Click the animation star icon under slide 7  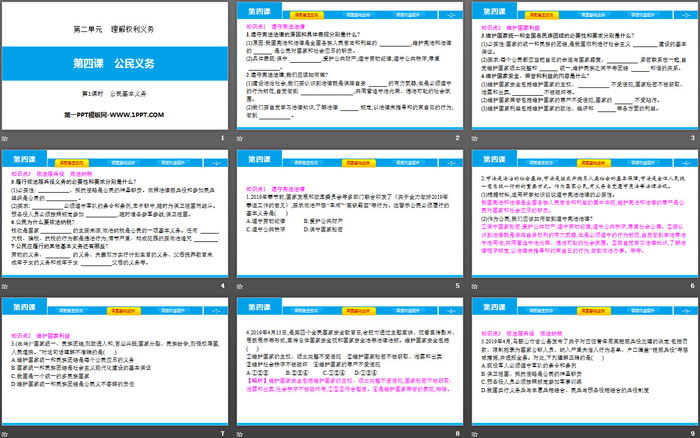(x=4, y=434)
